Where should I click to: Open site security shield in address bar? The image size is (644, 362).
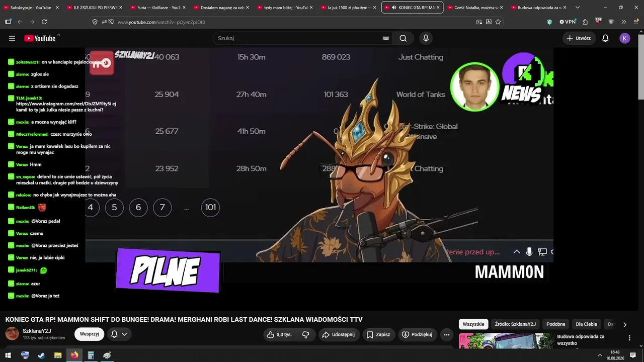tap(95, 22)
